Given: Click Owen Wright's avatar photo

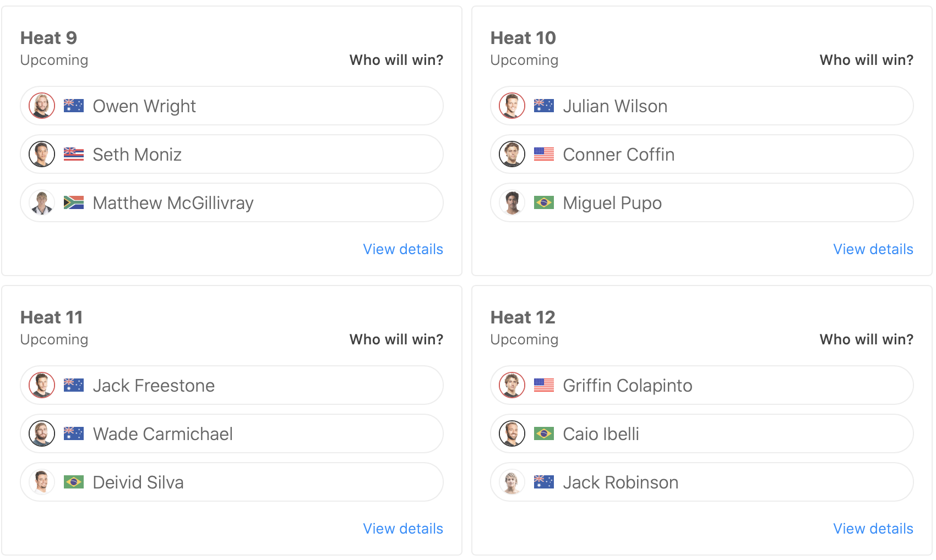Looking at the screenshot, I should coord(42,106).
